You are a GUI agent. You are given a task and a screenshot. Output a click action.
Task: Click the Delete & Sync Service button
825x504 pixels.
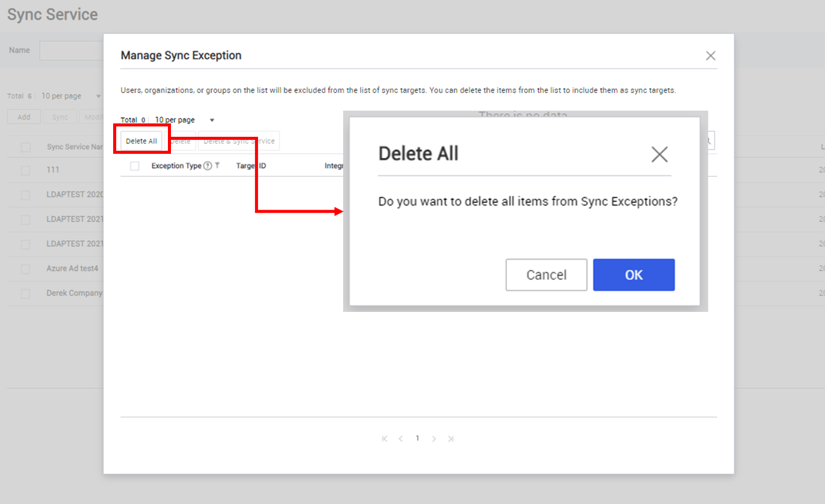point(238,141)
